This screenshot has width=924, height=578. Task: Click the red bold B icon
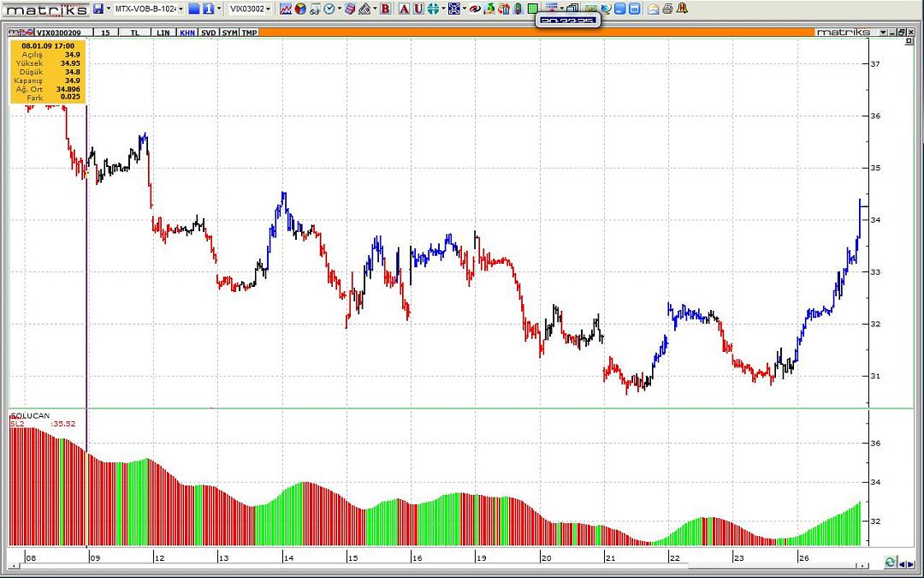[386, 9]
